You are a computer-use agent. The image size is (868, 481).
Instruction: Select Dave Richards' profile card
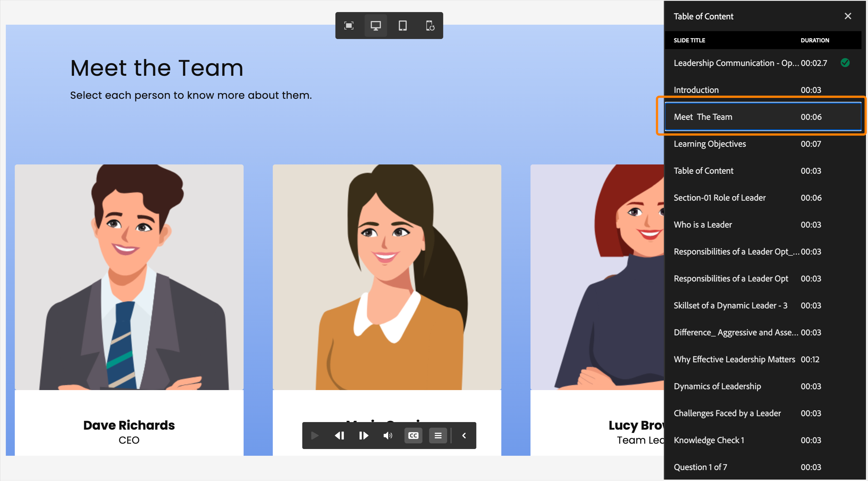129,303
